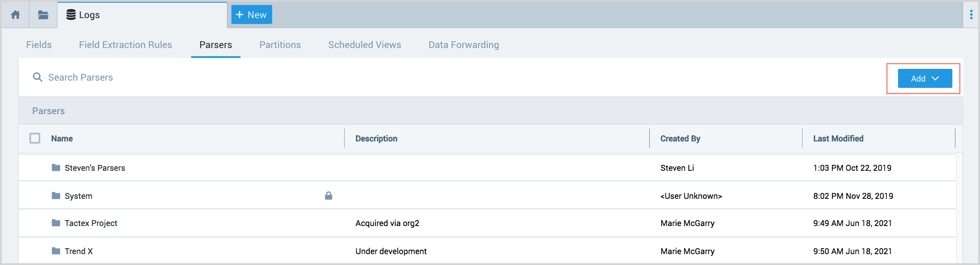Click the Tactex Project folder icon
Screen dimensions: 980x265
56,223
